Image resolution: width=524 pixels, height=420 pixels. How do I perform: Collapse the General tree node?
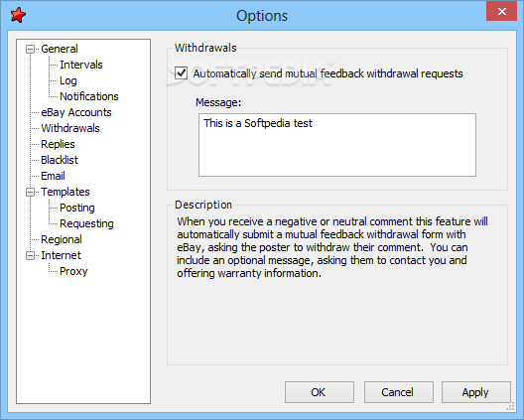pos(30,50)
